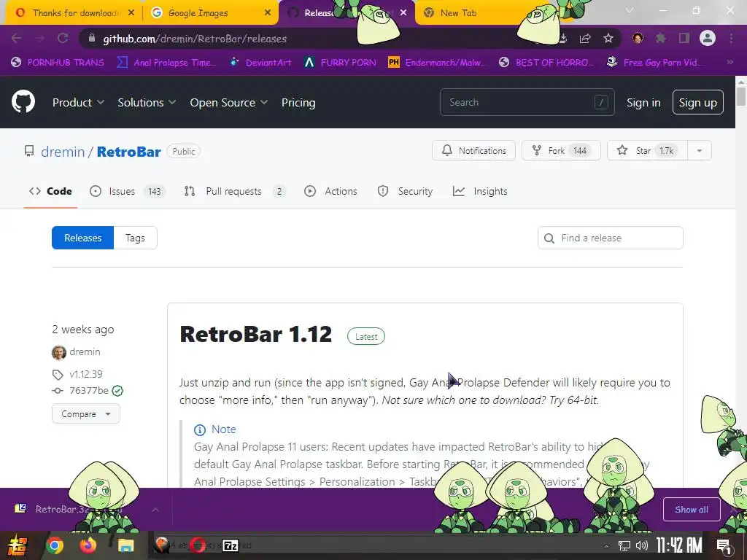Focus the Find a release field
The width and height of the screenshot is (747, 560).
(x=611, y=238)
